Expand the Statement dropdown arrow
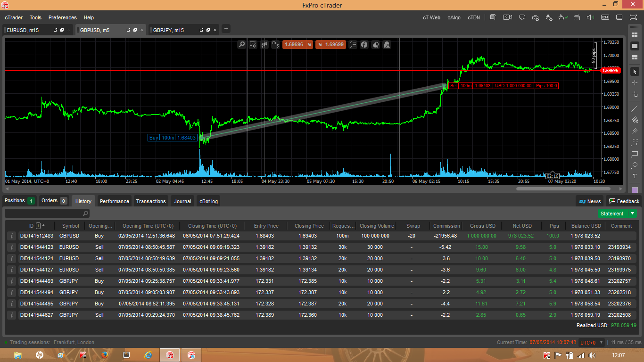 (633, 214)
